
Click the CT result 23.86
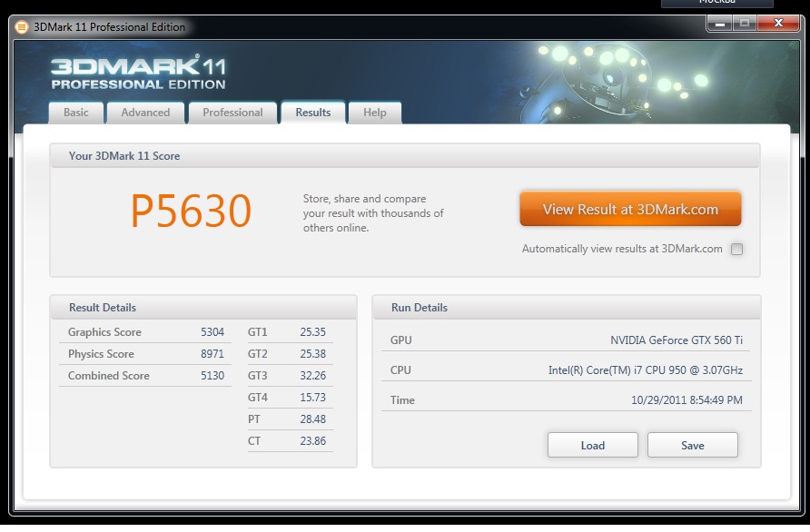click(313, 440)
